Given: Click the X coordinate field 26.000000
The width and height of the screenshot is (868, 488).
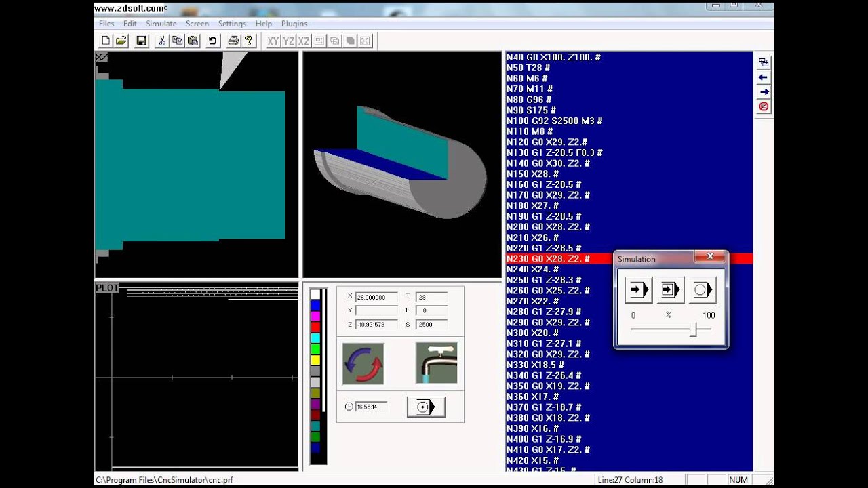Looking at the screenshot, I should coord(376,297).
